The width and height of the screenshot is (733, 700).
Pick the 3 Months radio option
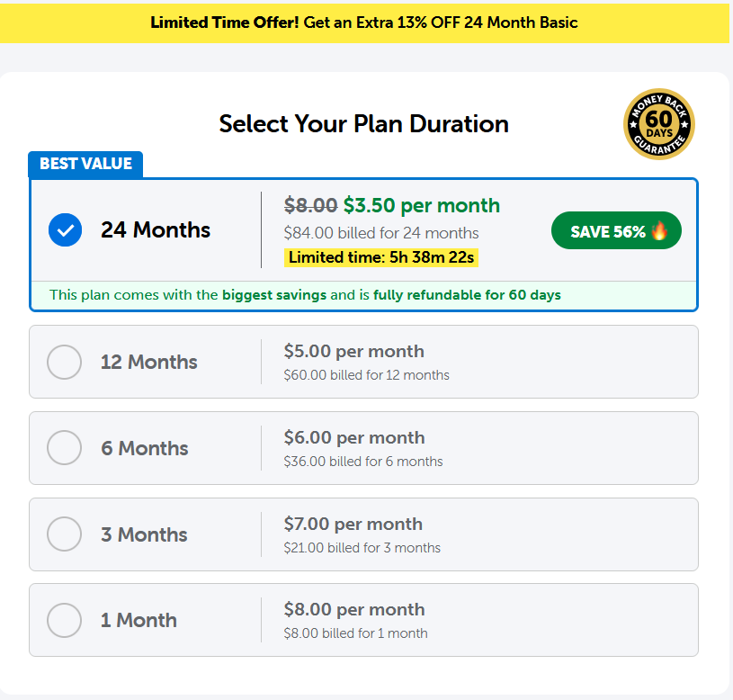coord(65,534)
